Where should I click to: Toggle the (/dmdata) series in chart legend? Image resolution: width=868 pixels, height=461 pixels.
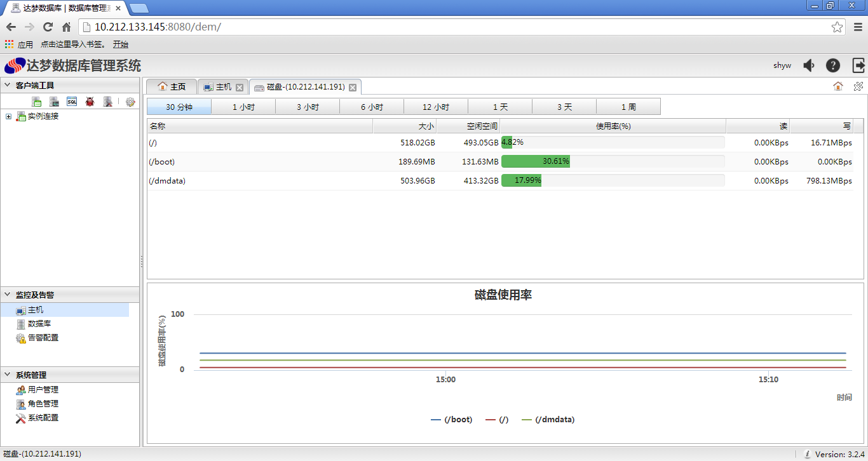(548, 419)
